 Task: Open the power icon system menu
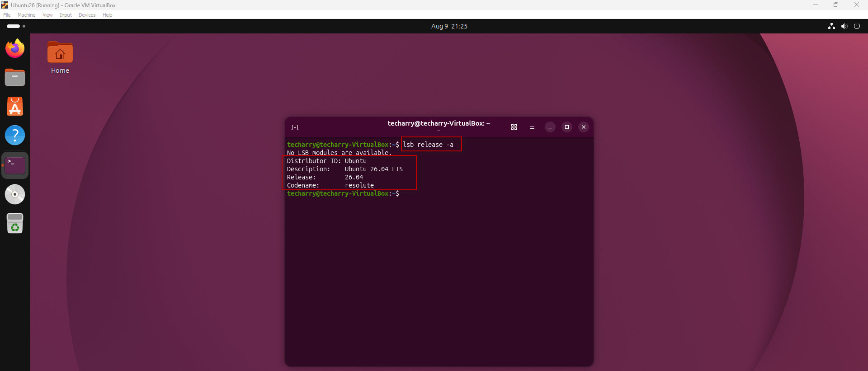(x=857, y=26)
